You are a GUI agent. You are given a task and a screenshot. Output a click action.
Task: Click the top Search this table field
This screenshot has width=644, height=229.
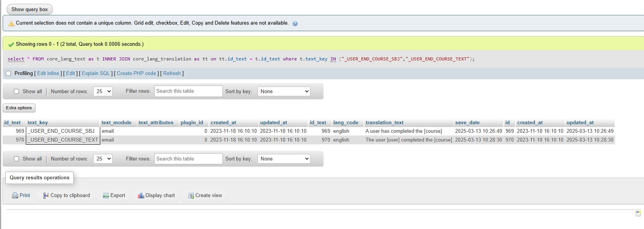(x=188, y=91)
